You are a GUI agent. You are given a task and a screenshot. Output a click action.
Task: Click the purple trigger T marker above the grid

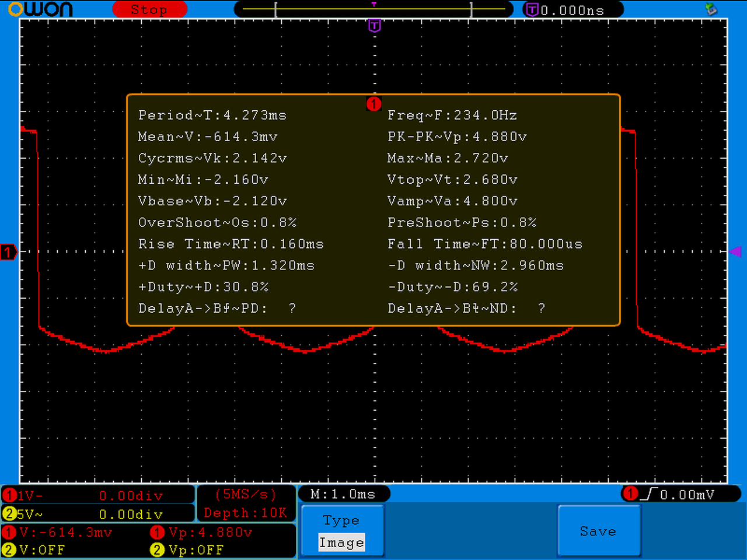pyautogui.click(x=375, y=26)
